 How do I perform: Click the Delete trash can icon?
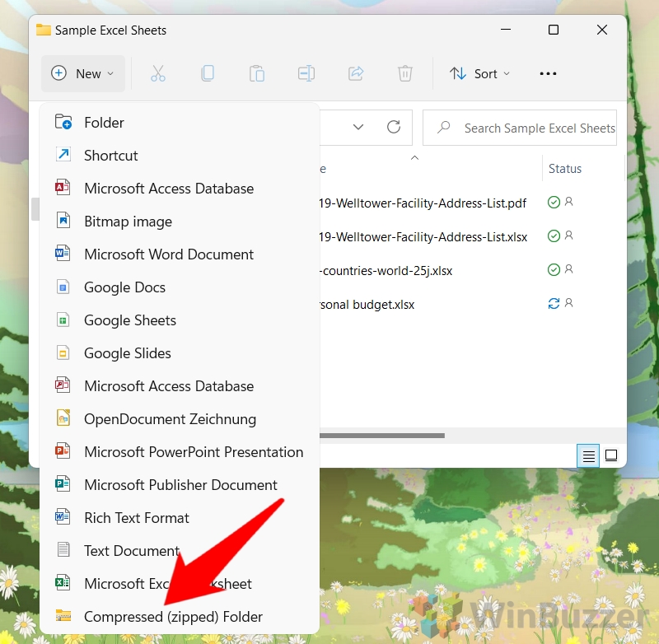click(x=405, y=73)
